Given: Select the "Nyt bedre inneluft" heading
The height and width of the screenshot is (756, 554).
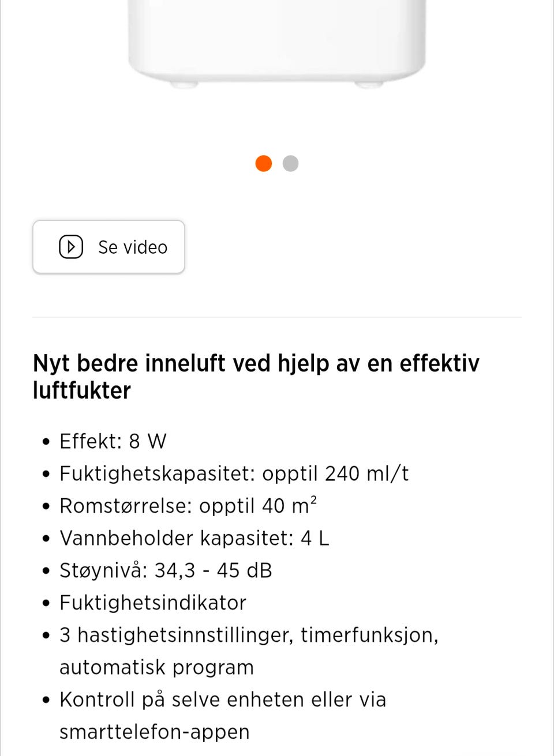Looking at the screenshot, I should click(x=256, y=377).
